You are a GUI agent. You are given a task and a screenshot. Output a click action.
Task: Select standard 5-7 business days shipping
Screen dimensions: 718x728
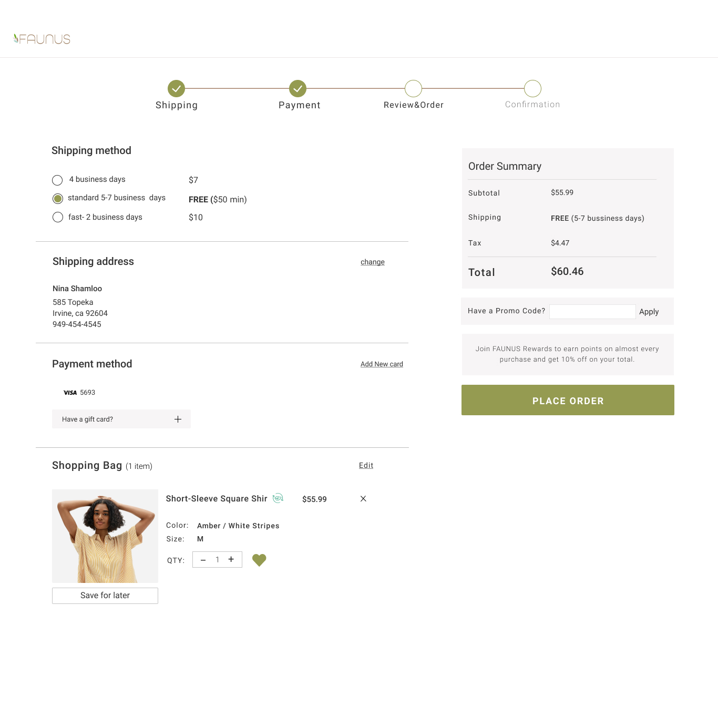(x=58, y=199)
